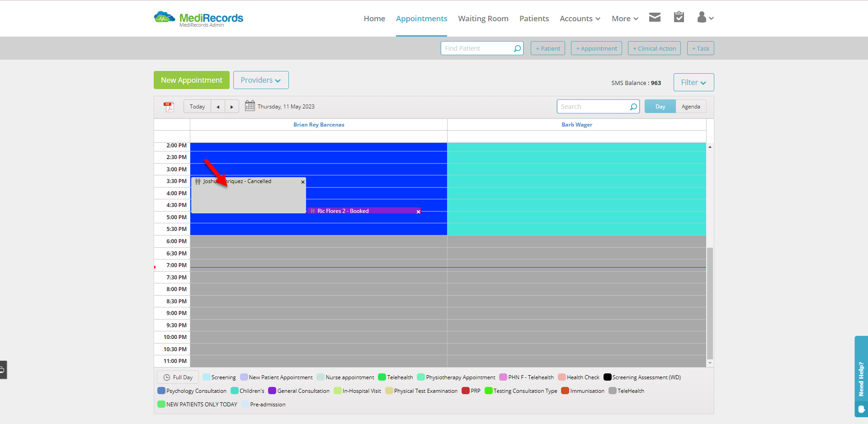The image size is (868, 424).
Task: Remove the Ric Flores 2 booked appointment
Action: coord(418,212)
